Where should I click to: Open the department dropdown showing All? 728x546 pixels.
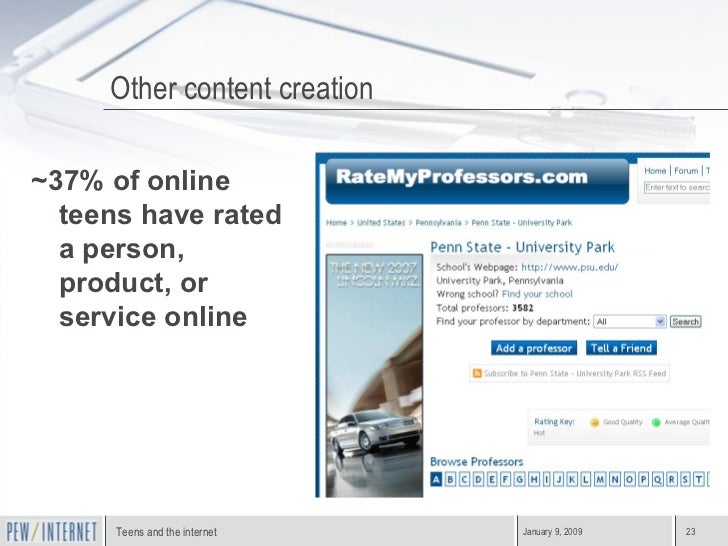point(630,321)
